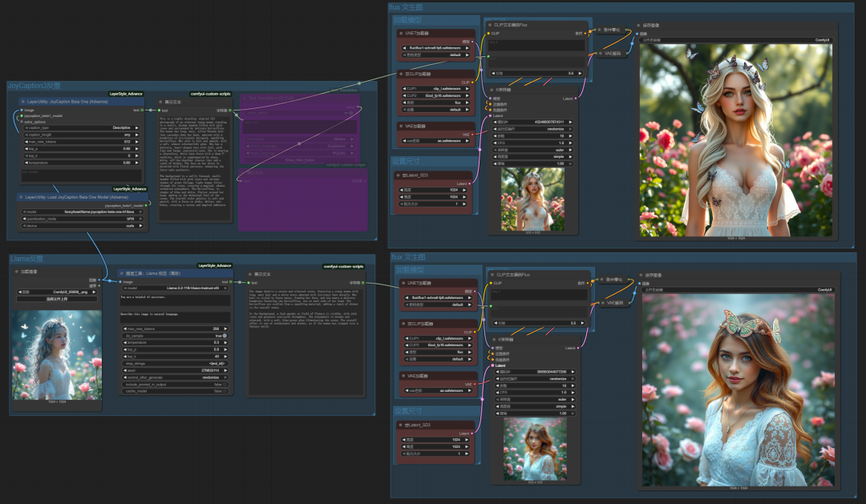Click comfyui-custom-scripts badge in Llama反推 group

(343, 266)
